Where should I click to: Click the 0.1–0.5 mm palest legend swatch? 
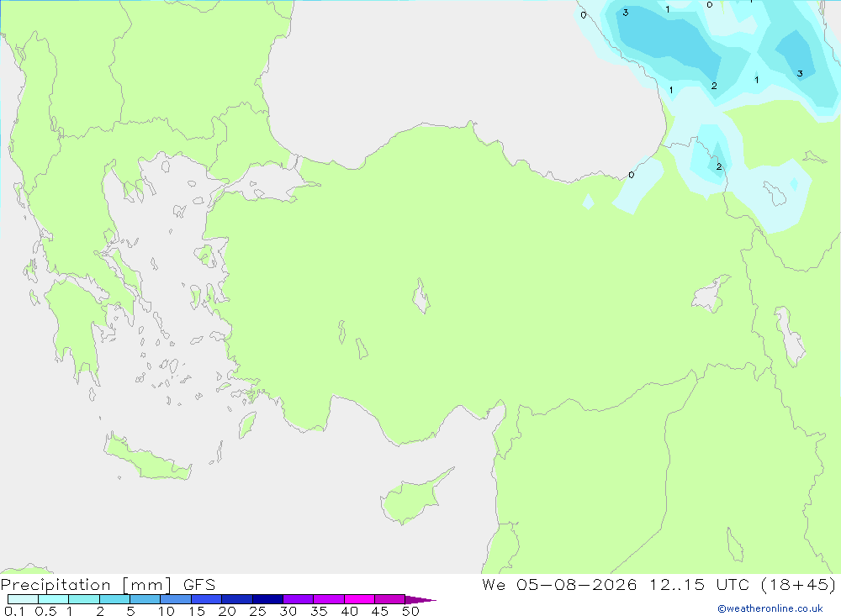[23, 599]
